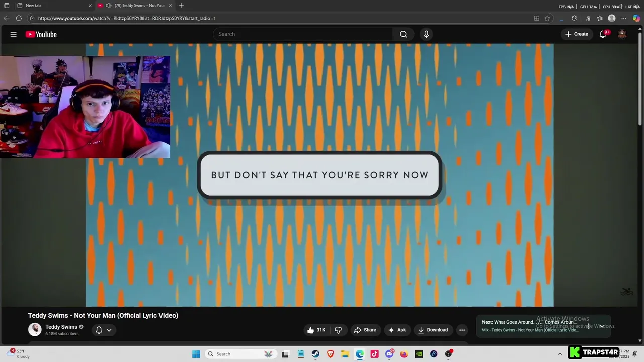Click the YouTube search magnifier button
Viewport: 644px width, 362px height.
click(404, 34)
